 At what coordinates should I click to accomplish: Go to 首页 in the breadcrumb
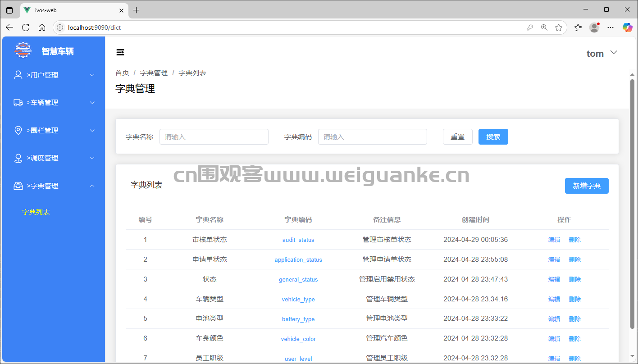tap(122, 73)
